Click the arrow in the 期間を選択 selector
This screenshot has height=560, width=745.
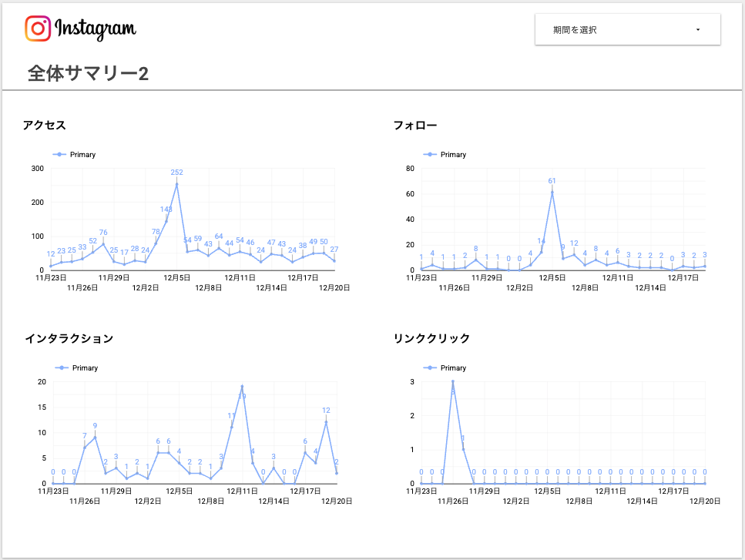(x=698, y=30)
